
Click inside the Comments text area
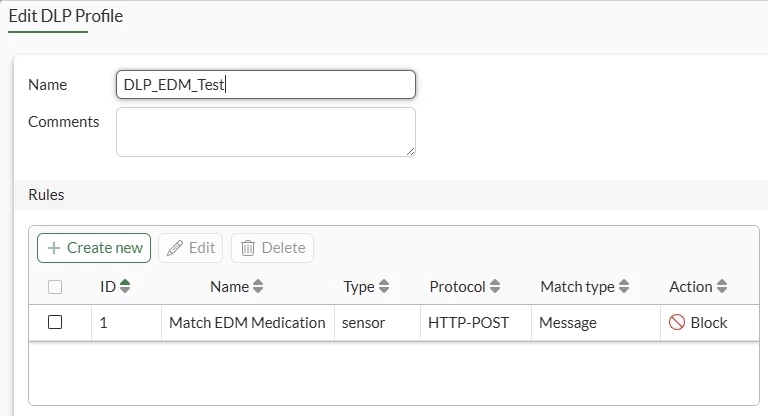[x=266, y=132]
